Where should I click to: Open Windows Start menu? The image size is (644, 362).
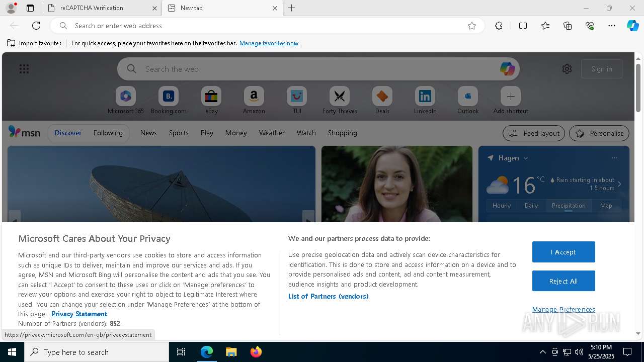12,352
